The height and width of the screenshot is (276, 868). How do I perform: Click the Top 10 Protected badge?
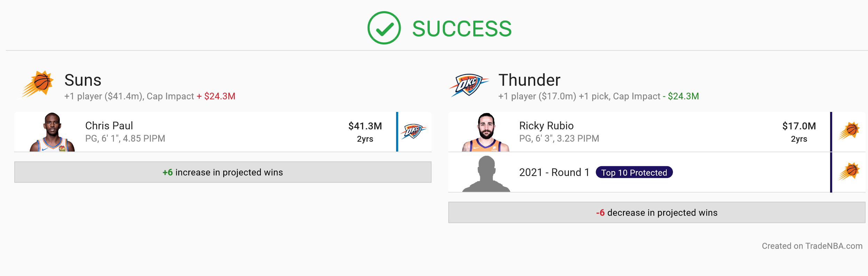tap(634, 172)
